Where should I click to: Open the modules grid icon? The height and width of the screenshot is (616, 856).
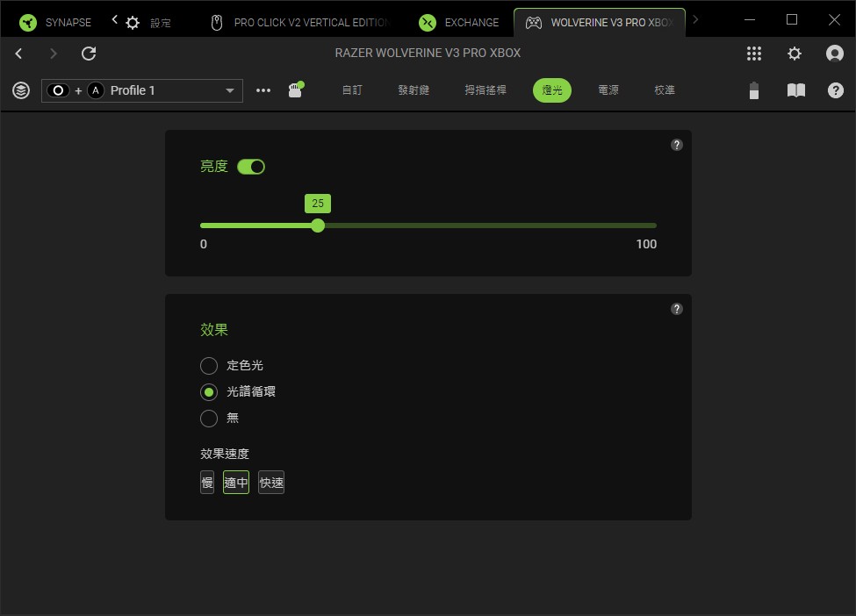tap(754, 54)
